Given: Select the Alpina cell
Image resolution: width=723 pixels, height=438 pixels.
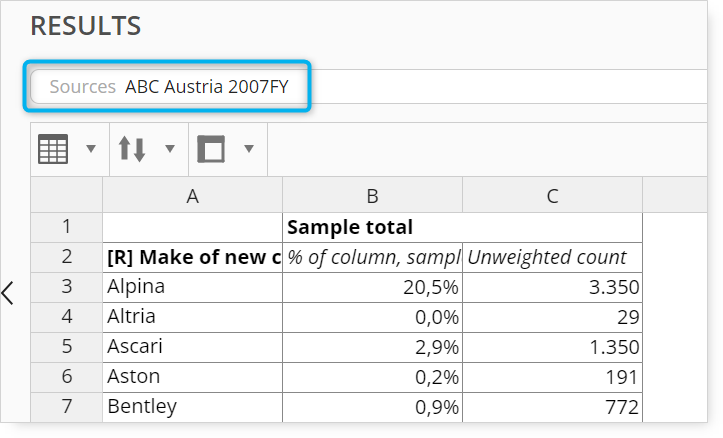Looking at the screenshot, I should [x=192, y=287].
